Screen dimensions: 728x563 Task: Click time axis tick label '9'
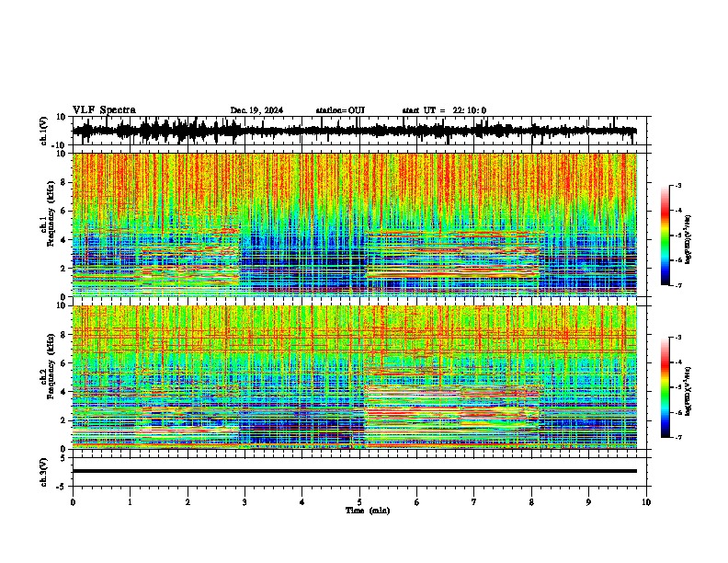coord(588,502)
